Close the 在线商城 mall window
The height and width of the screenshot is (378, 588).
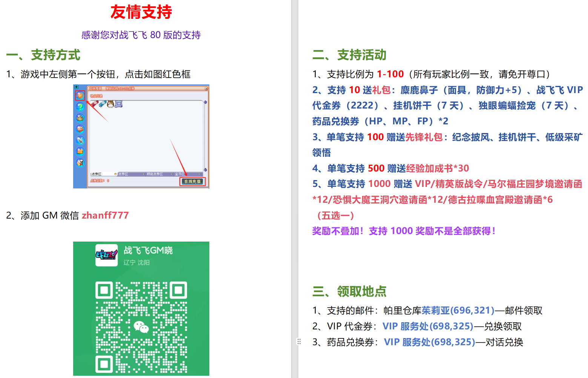pos(206,89)
